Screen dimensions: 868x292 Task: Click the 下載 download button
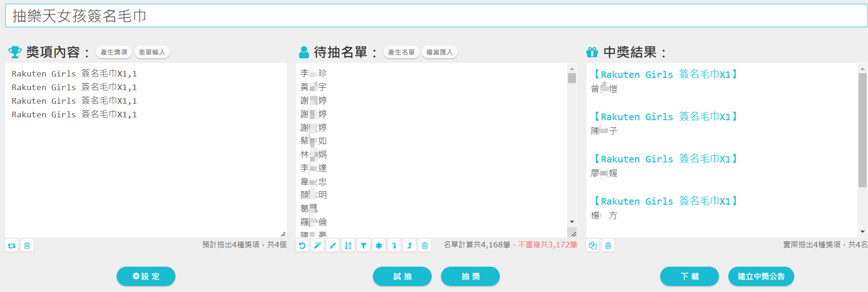tap(689, 276)
